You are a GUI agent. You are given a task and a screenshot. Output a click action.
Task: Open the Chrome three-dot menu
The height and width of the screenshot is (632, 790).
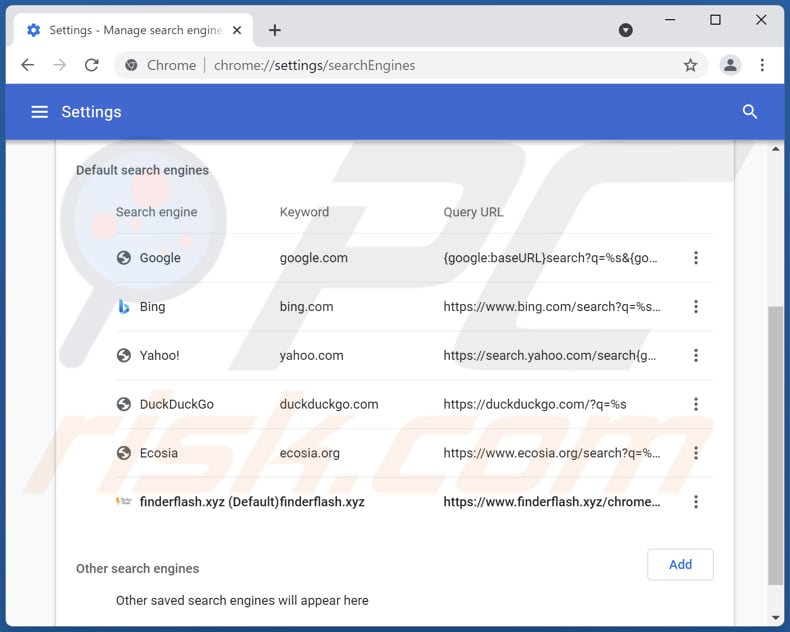[762, 65]
